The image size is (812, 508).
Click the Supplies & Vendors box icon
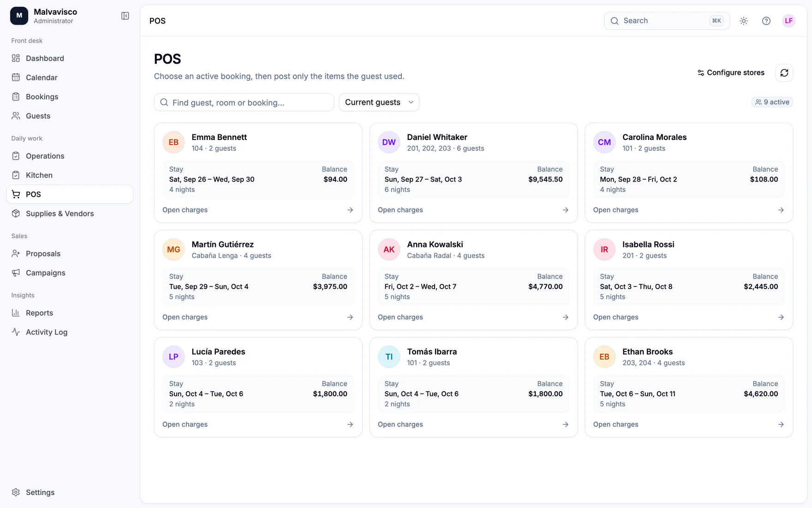coord(16,213)
